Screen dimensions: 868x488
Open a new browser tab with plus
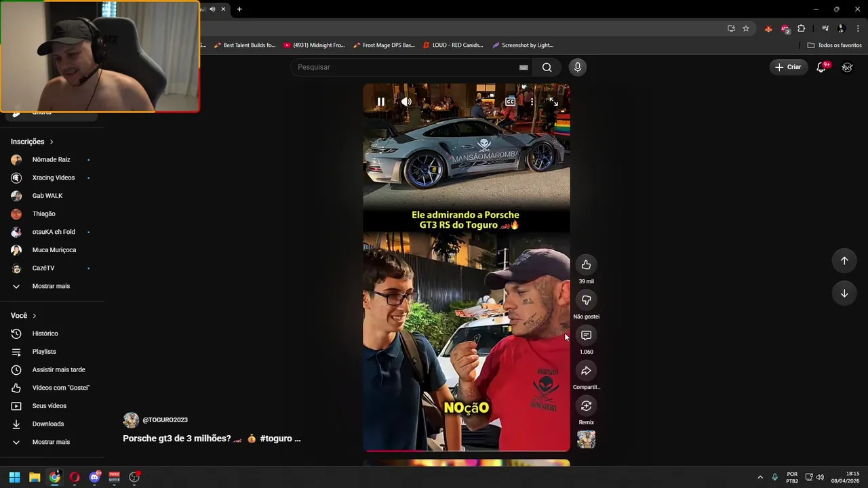tap(239, 9)
